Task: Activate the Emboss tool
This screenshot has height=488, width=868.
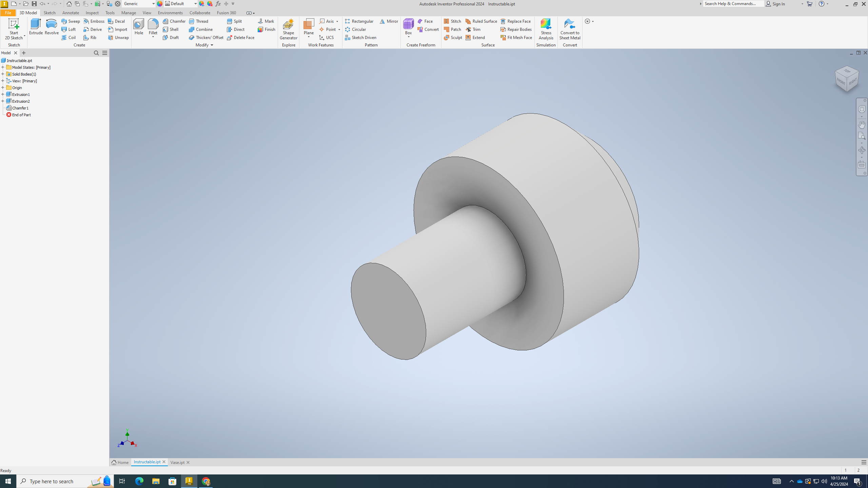Action: [94, 21]
